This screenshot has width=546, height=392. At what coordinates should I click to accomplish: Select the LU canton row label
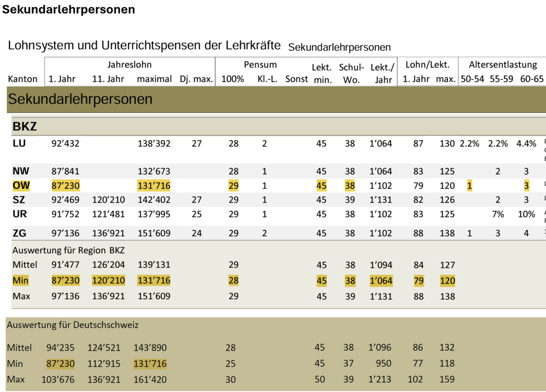click(19, 144)
